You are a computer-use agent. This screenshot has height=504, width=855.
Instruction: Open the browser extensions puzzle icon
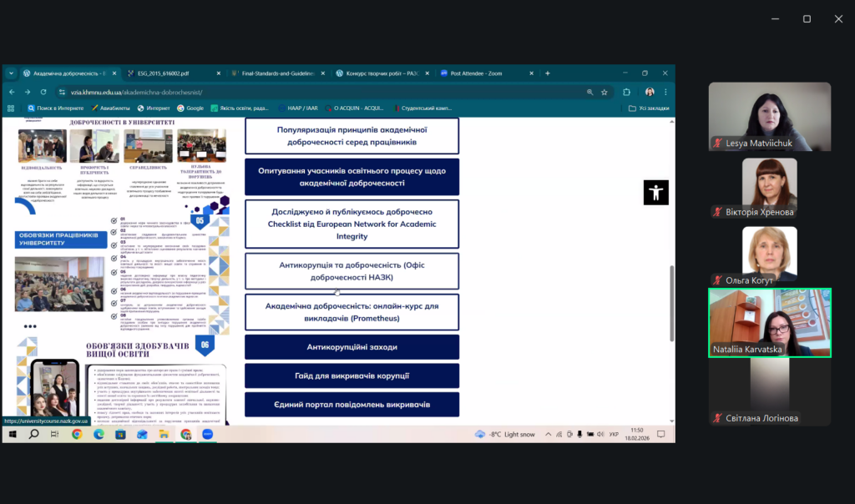625,92
